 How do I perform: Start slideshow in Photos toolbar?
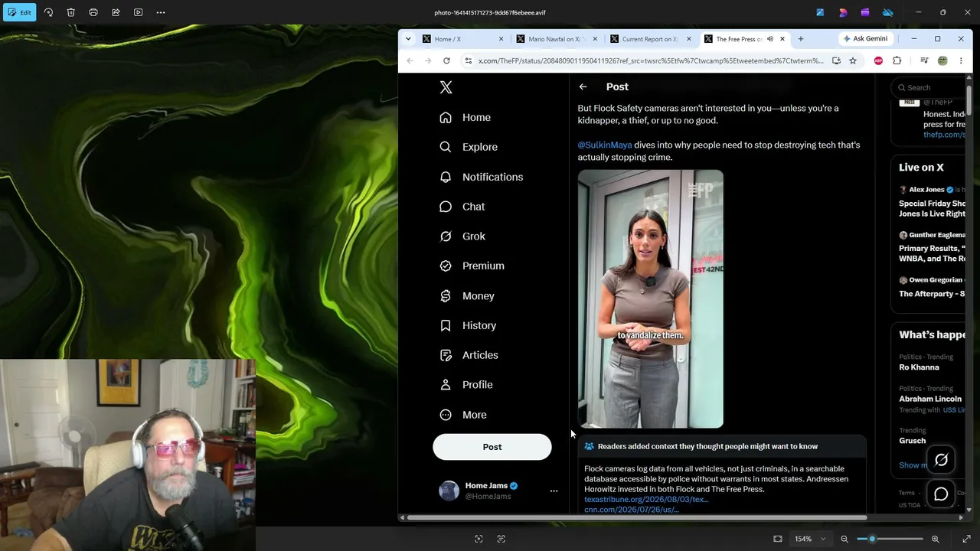coord(139,12)
